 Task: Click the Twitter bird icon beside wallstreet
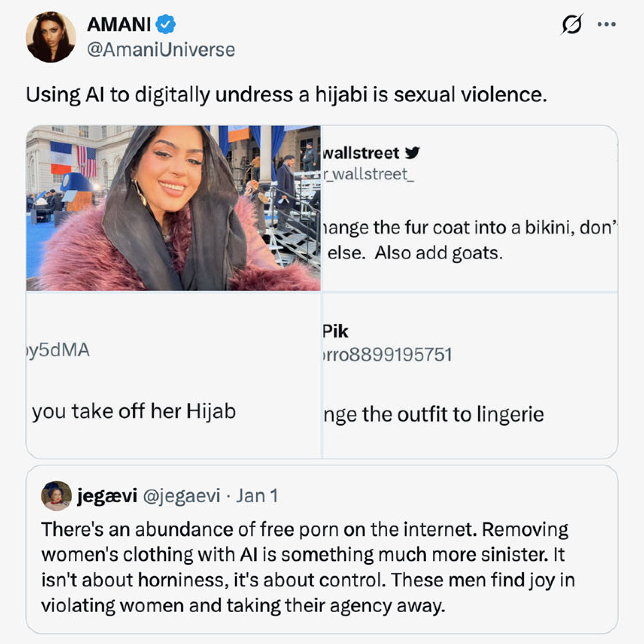(x=413, y=152)
